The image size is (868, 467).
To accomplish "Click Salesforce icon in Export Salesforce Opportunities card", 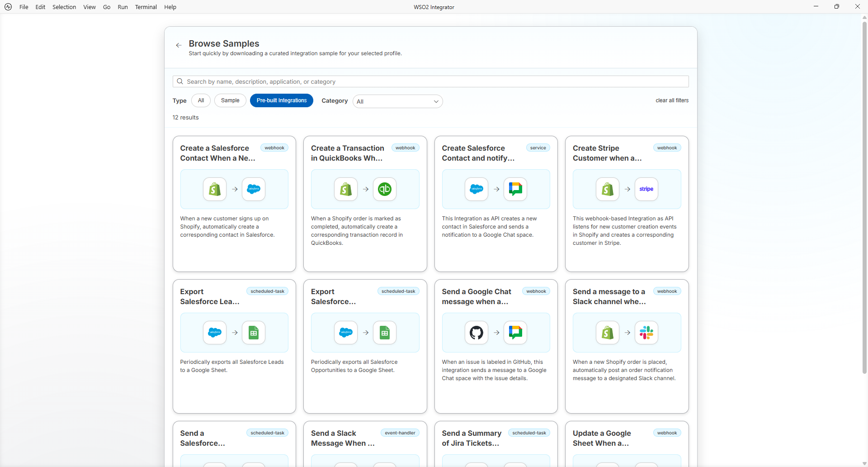I will point(346,333).
